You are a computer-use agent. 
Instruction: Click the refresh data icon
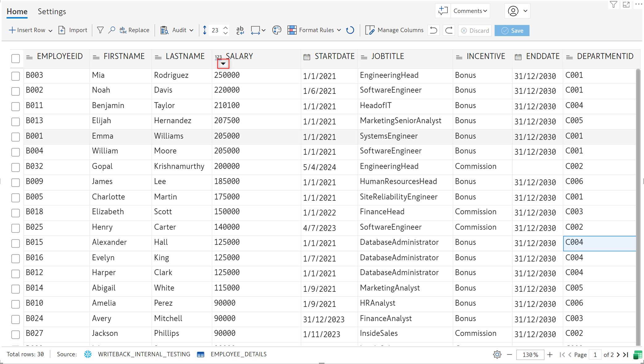click(x=350, y=30)
